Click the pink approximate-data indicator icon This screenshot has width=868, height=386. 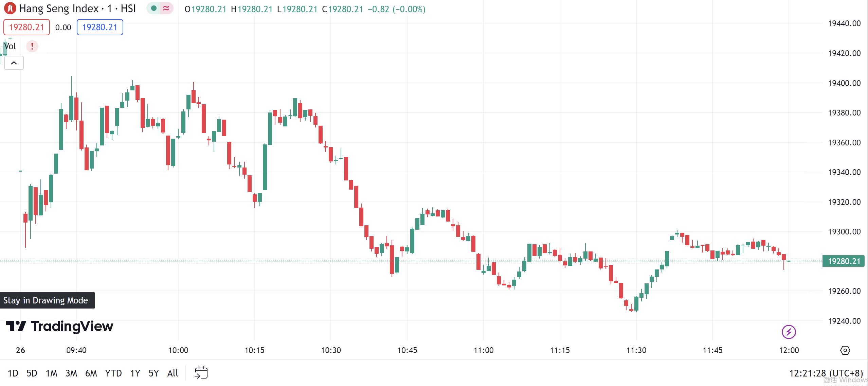tap(166, 8)
